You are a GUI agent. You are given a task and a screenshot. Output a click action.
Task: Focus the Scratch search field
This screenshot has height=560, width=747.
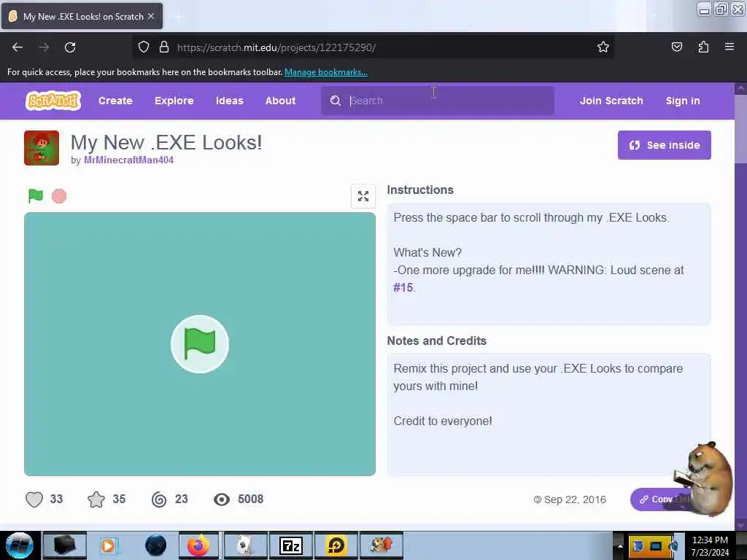click(438, 101)
